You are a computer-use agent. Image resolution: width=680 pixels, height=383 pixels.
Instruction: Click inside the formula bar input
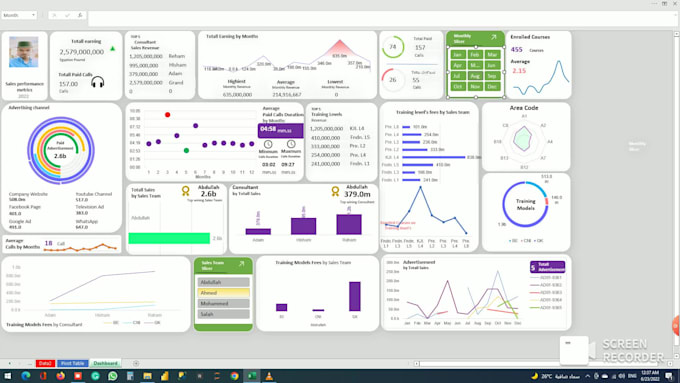(382, 18)
